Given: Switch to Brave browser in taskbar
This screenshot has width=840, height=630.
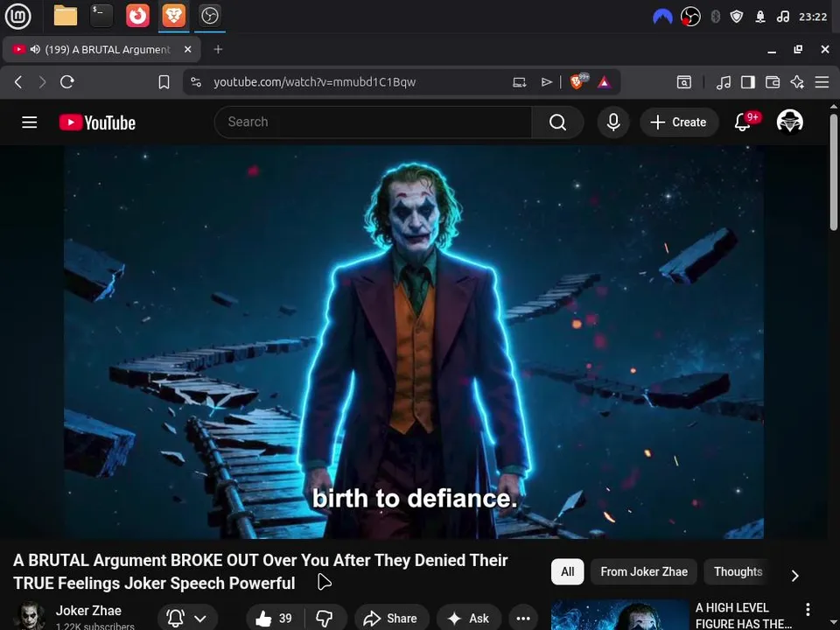Looking at the screenshot, I should (173, 16).
